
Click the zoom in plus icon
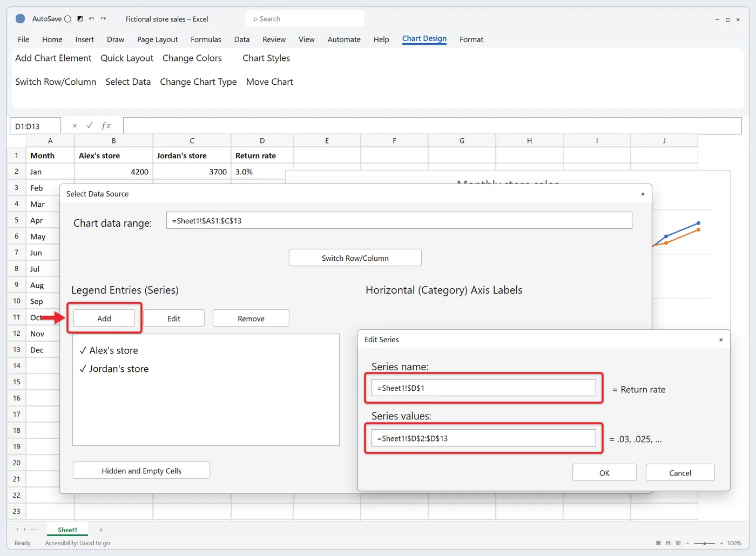point(721,543)
